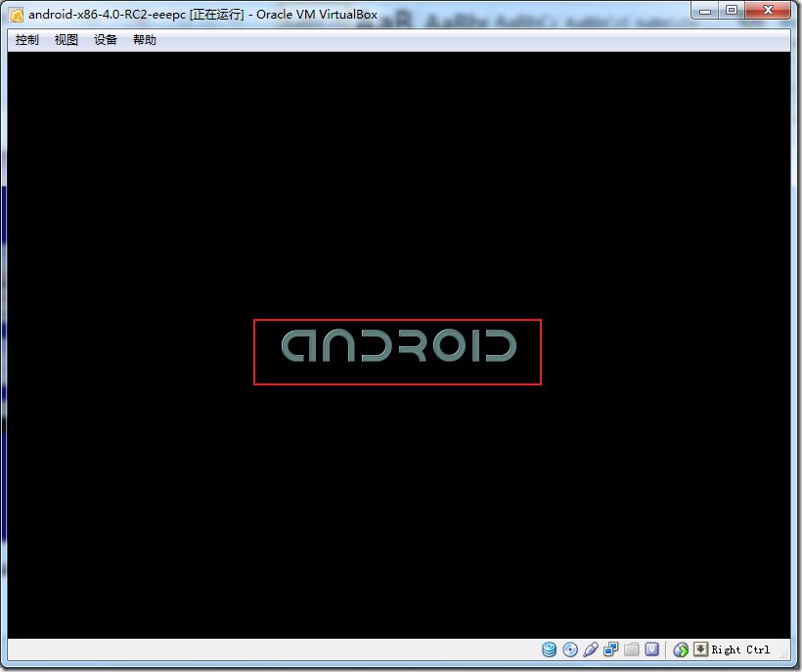Click the mouse integration status icon

pos(681,650)
